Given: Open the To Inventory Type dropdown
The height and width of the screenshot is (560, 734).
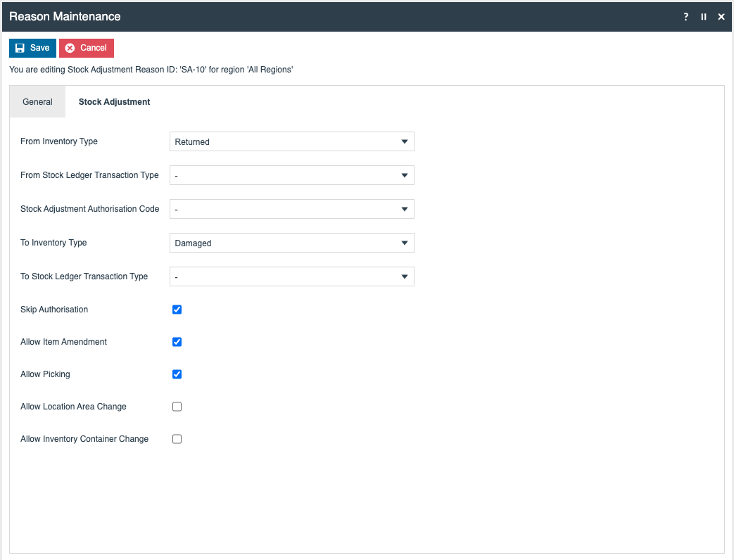Looking at the screenshot, I should tap(291, 243).
